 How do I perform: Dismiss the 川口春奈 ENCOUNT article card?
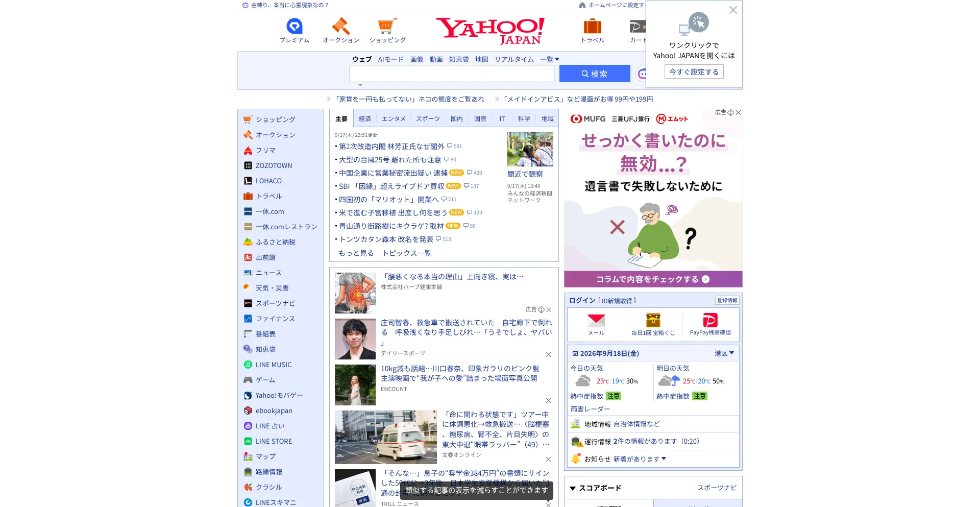coord(548,400)
